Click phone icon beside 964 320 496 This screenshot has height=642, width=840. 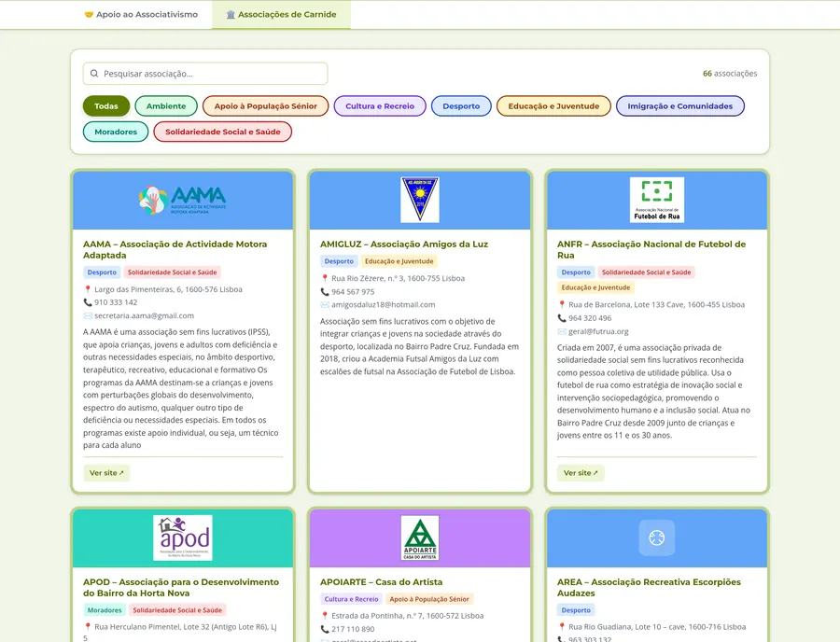coord(562,318)
